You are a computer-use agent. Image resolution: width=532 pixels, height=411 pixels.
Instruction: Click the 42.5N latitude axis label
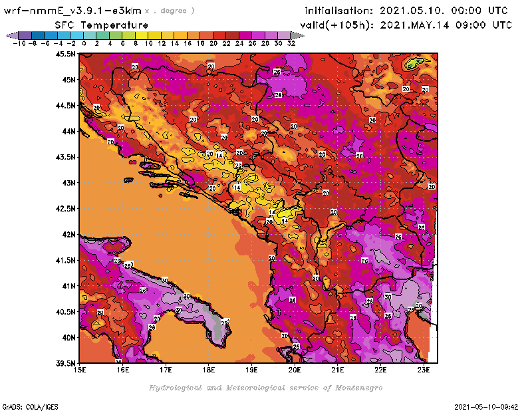[x=66, y=209]
